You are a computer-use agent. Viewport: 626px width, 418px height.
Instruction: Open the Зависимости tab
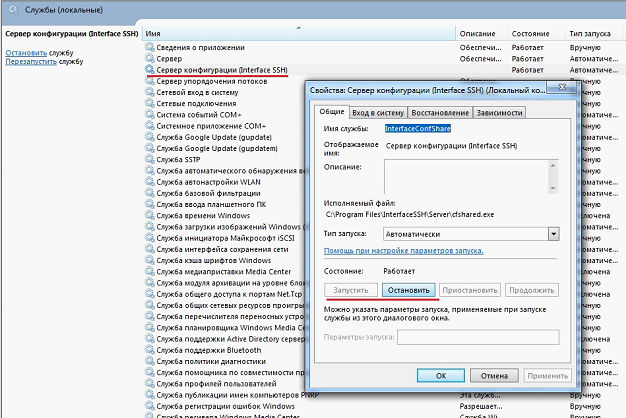(x=507, y=113)
